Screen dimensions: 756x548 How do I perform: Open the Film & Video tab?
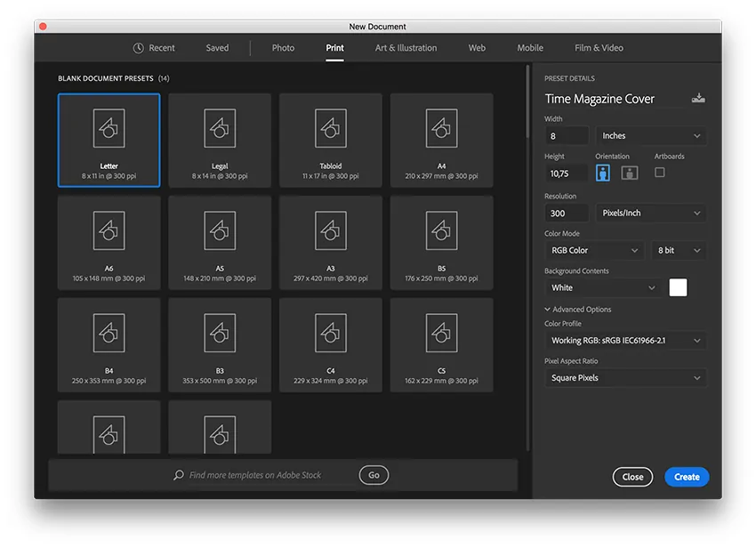click(x=599, y=48)
